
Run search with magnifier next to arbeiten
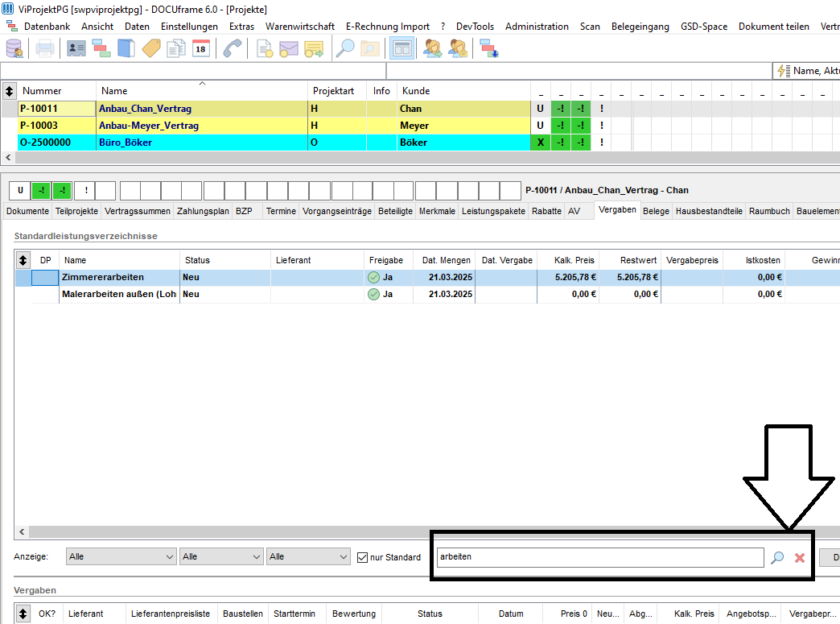776,557
